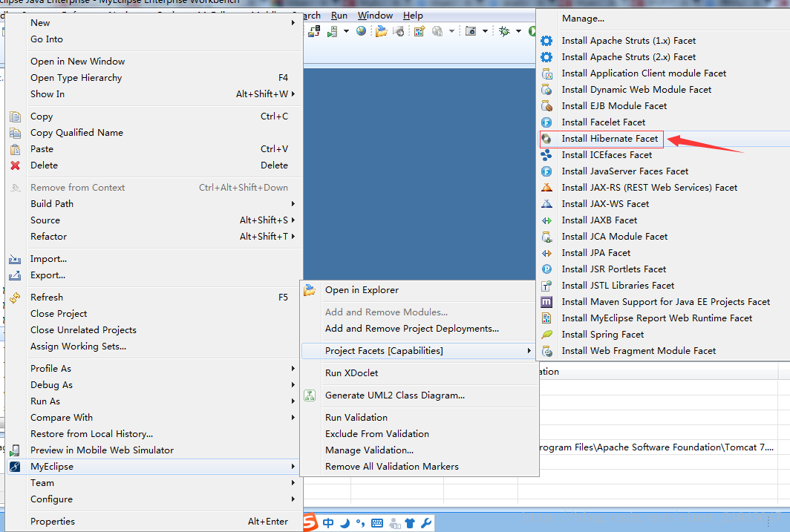Expand the Debug As submenu
790x532 pixels.
(x=154, y=385)
